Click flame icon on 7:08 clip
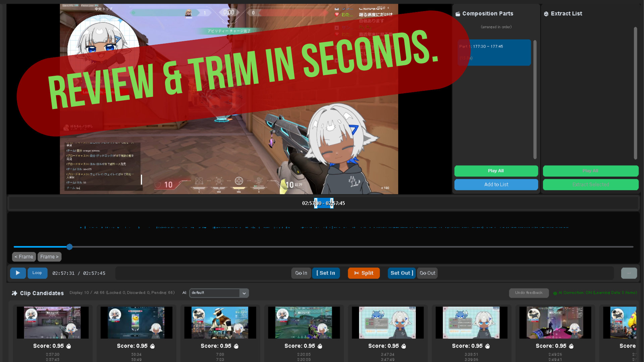 coord(236,346)
